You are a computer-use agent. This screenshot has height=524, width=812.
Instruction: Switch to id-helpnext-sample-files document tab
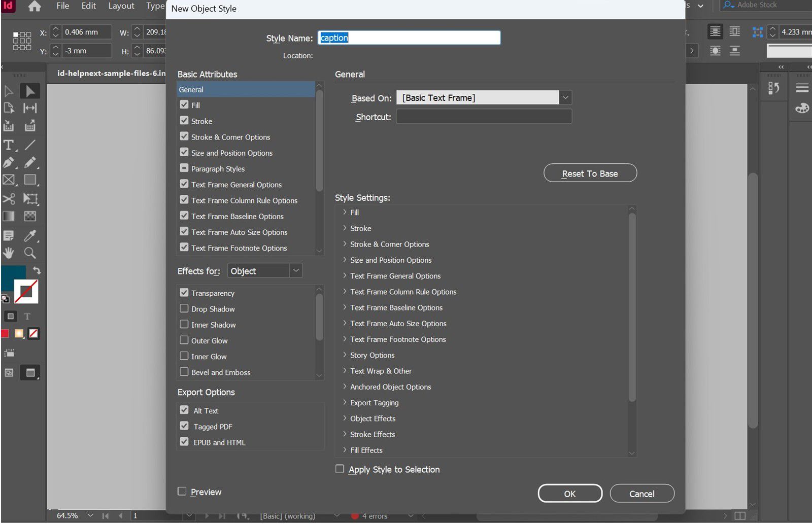coord(111,73)
